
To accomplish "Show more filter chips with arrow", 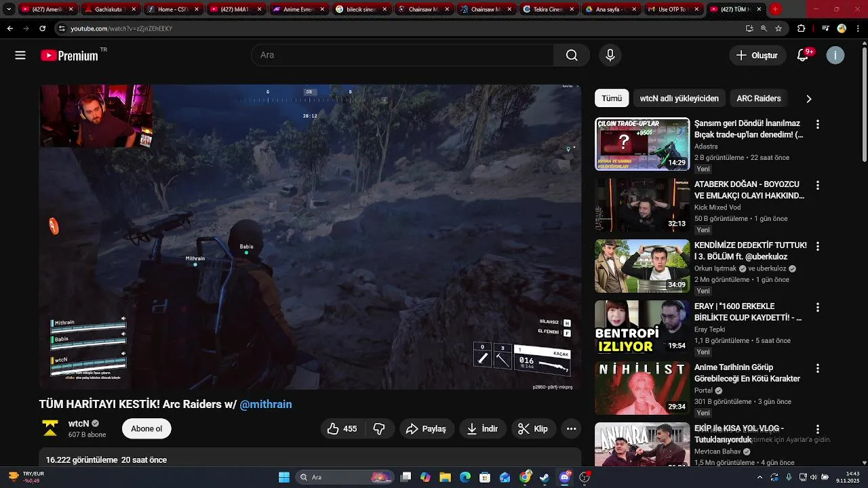I will click(808, 99).
